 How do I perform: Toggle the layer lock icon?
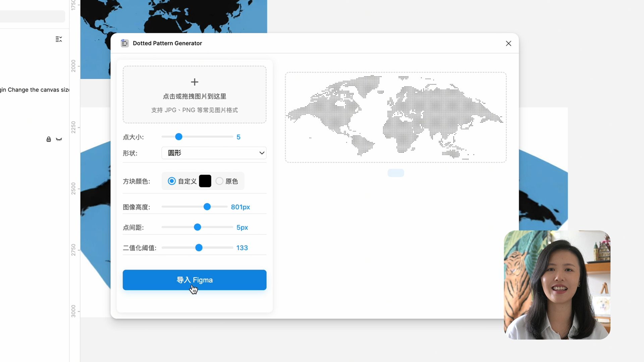tap(49, 139)
